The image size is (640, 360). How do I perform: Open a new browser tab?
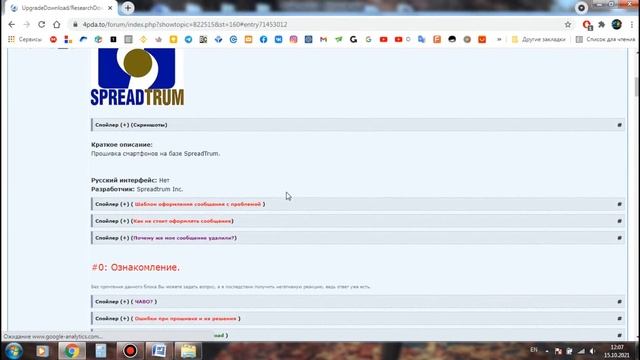click(x=128, y=8)
